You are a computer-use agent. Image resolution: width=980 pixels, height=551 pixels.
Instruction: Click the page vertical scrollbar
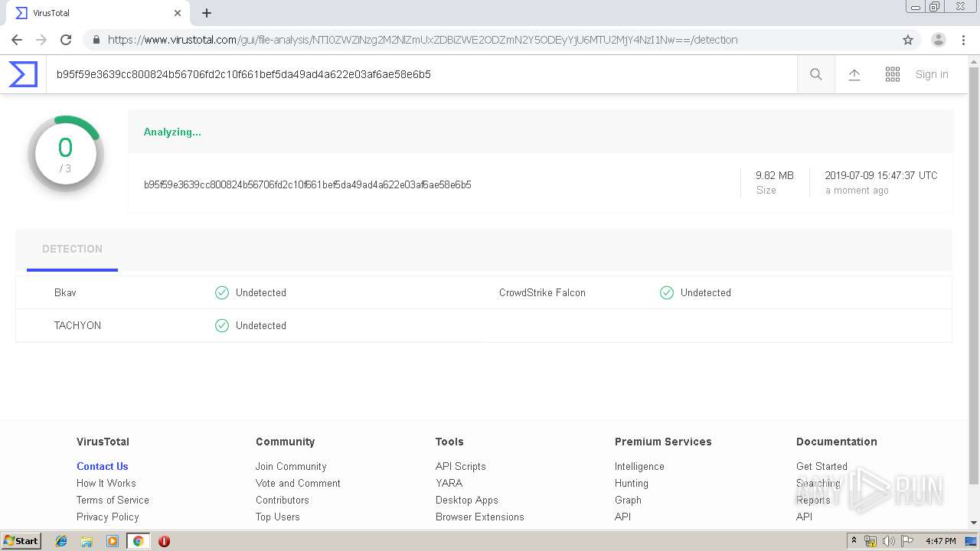tap(974, 275)
